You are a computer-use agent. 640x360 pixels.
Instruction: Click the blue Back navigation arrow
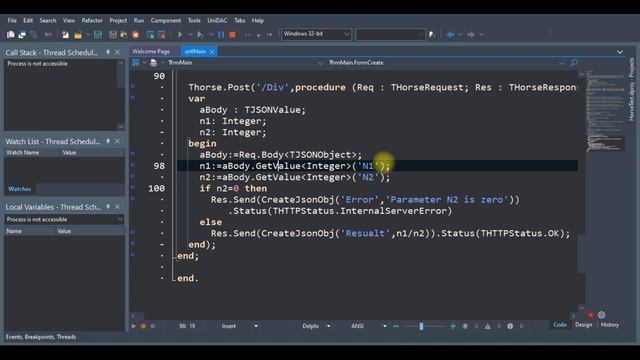pos(450,35)
